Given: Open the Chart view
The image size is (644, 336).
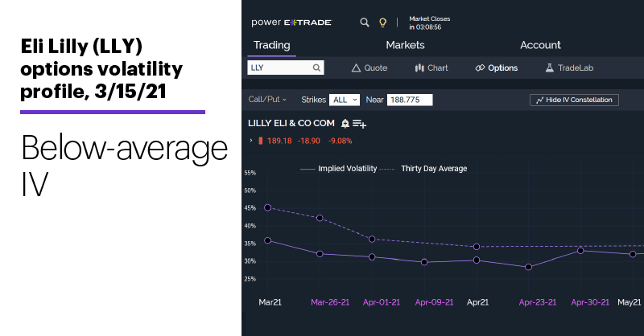Looking at the screenshot, I should coord(431,68).
